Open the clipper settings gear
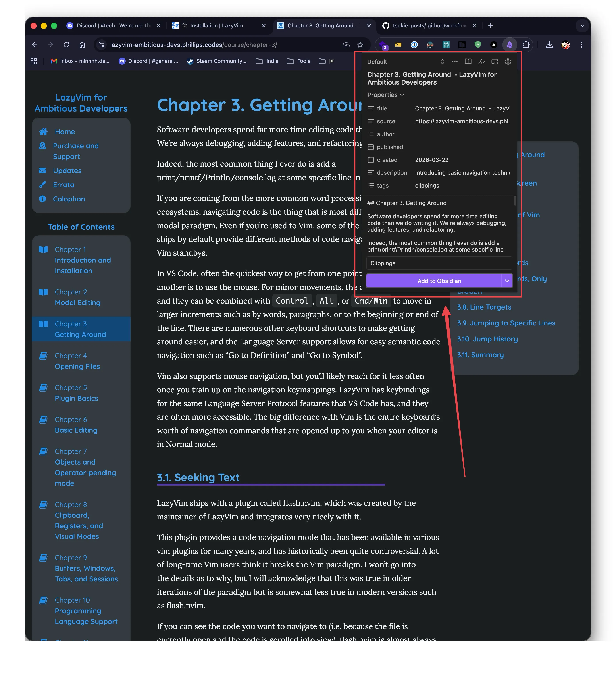Screen dimensions: 616x674 (x=507, y=62)
